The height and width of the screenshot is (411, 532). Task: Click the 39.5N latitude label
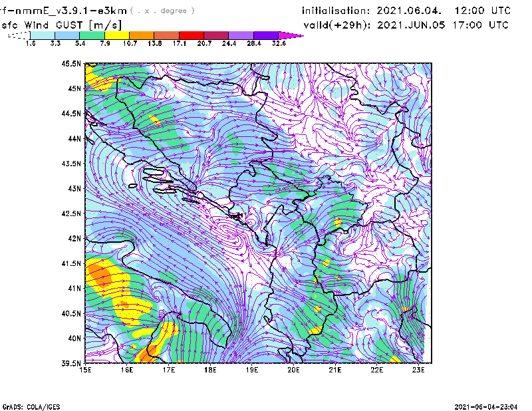pos(71,364)
